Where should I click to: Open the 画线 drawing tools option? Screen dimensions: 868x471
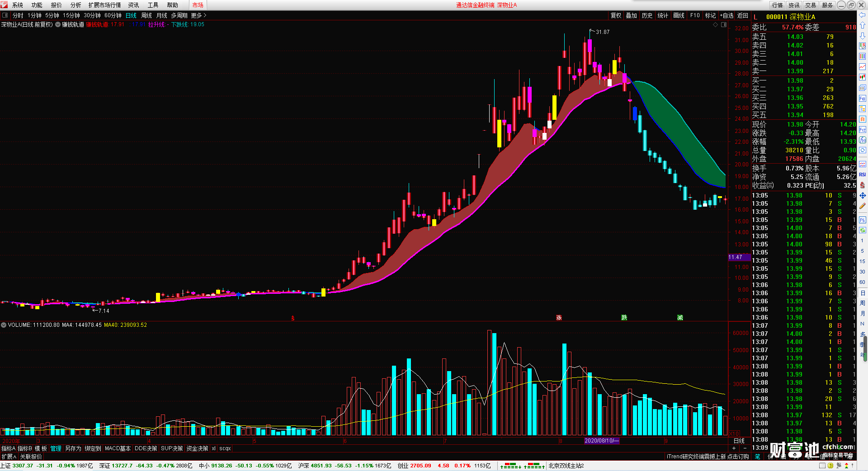[679, 15]
